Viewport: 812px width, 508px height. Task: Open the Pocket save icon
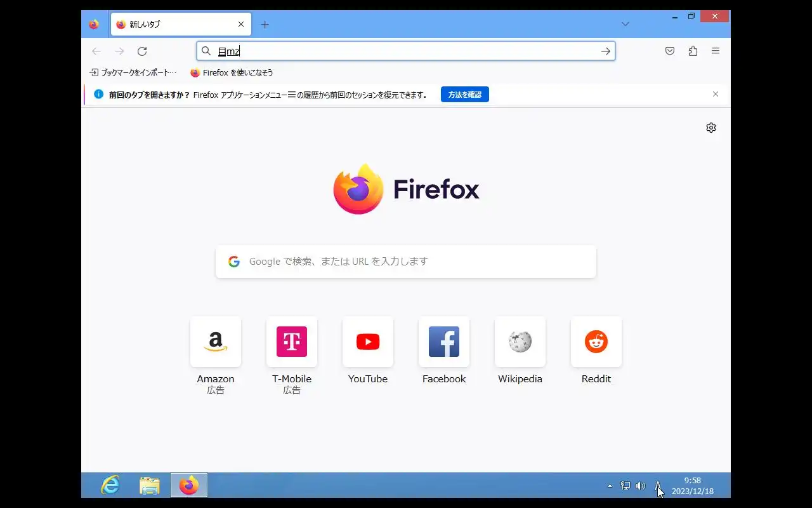tap(670, 51)
